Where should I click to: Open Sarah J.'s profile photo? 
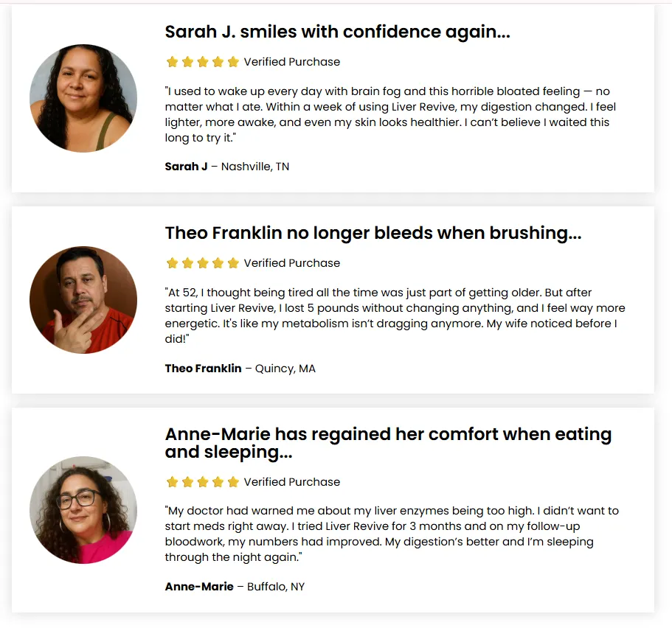(83, 98)
